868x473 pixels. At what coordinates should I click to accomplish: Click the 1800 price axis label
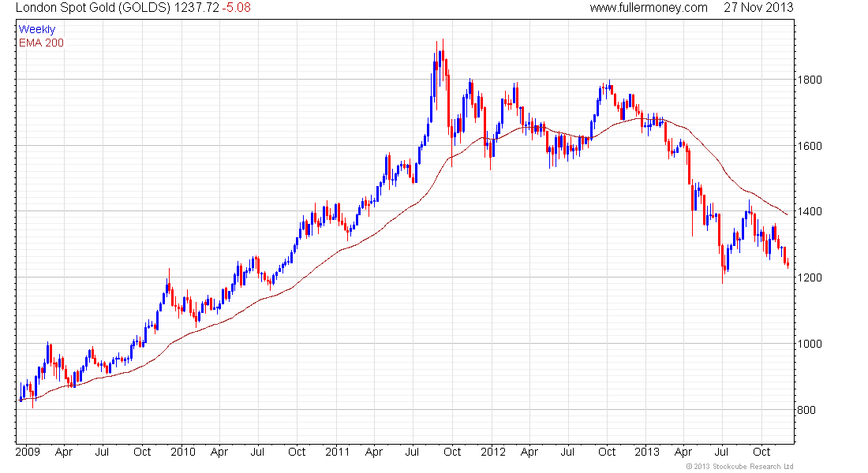coord(810,80)
